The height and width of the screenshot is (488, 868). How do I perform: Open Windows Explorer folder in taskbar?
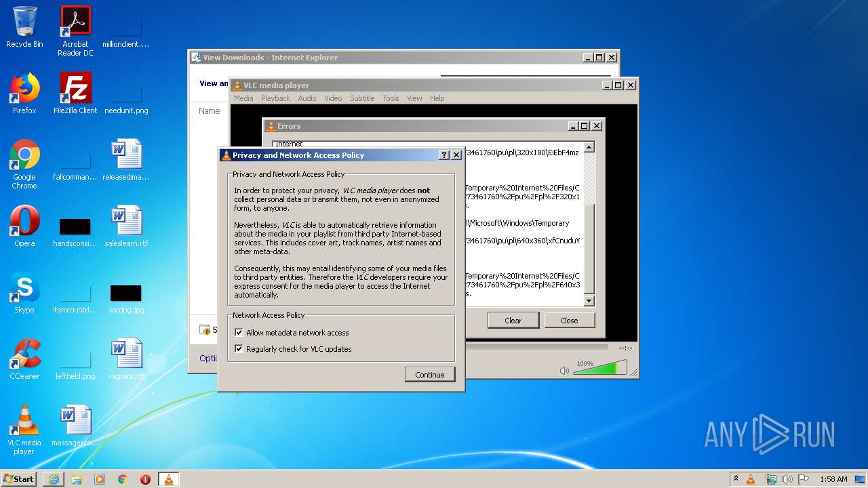coord(77,479)
